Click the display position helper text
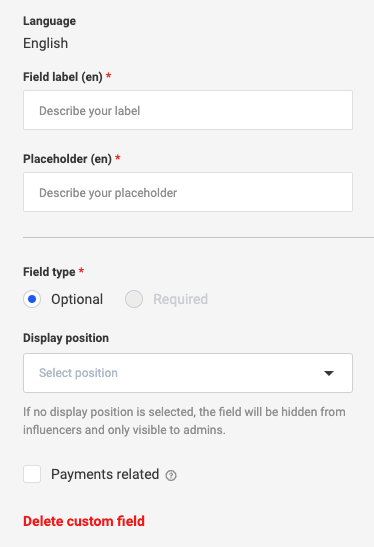This screenshot has width=374, height=547. pyautogui.click(x=184, y=421)
